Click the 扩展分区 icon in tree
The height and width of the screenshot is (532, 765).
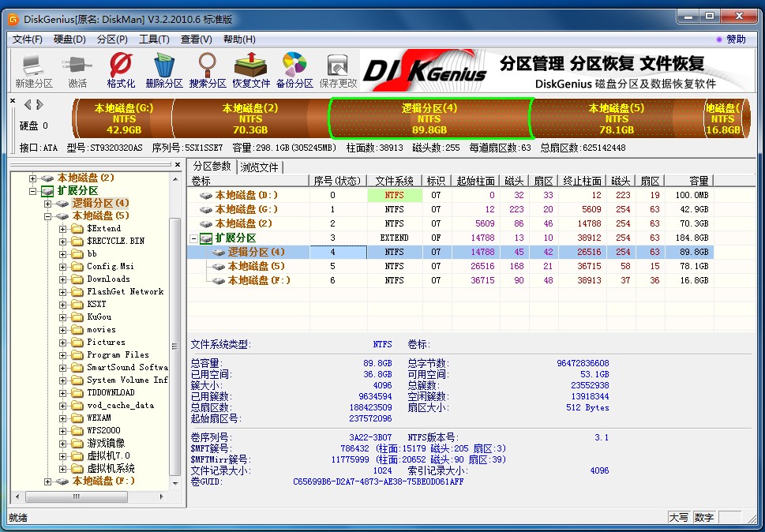click(47, 191)
